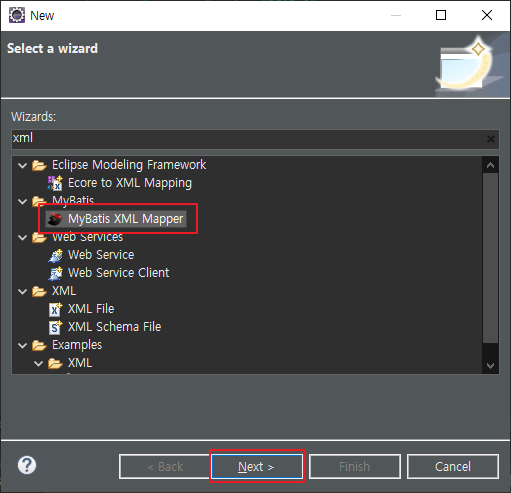Screen dimensions: 511x493
Task: Select the XML Schema File entry
Action: 114,327
